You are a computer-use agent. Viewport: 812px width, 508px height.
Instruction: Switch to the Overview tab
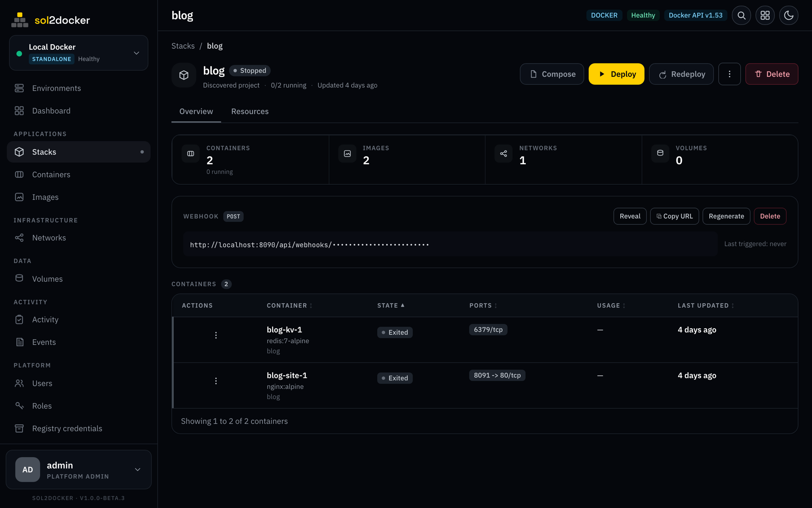coord(196,111)
